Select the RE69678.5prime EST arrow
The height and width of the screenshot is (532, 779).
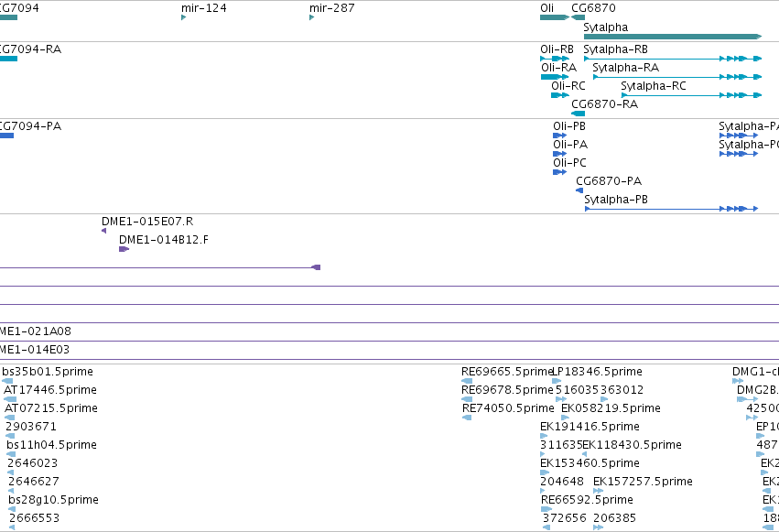pyautogui.click(x=467, y=399)
